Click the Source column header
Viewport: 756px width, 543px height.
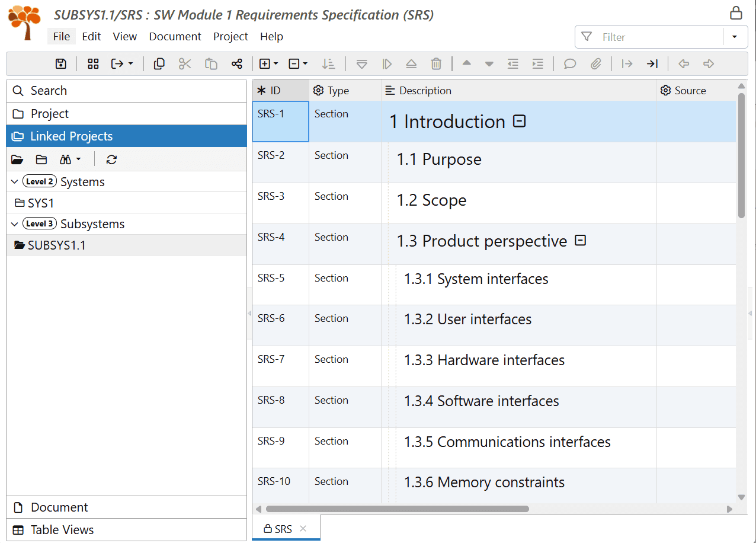[696, 91]
